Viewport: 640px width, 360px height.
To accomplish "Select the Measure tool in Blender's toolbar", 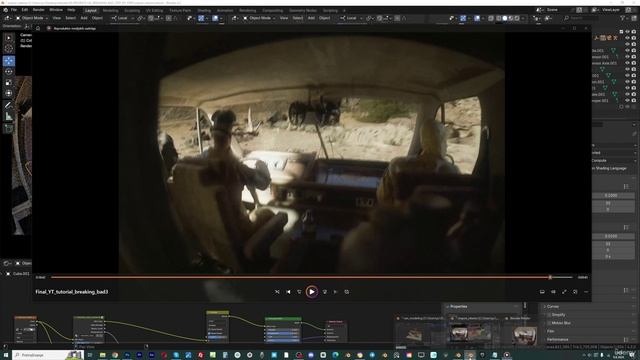I will coord(9,116).
